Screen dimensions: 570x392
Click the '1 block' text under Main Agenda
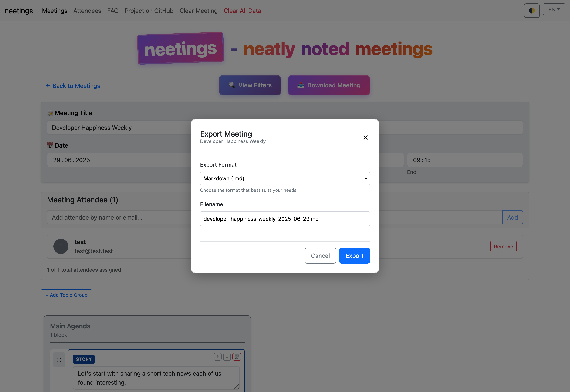pyautogui.click(x=58, y=335)
